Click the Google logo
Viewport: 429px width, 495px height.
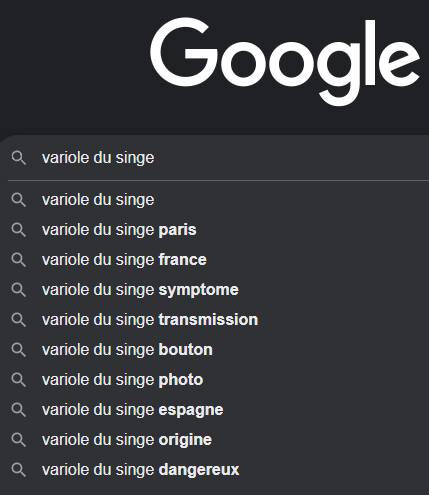coord(285,61)
